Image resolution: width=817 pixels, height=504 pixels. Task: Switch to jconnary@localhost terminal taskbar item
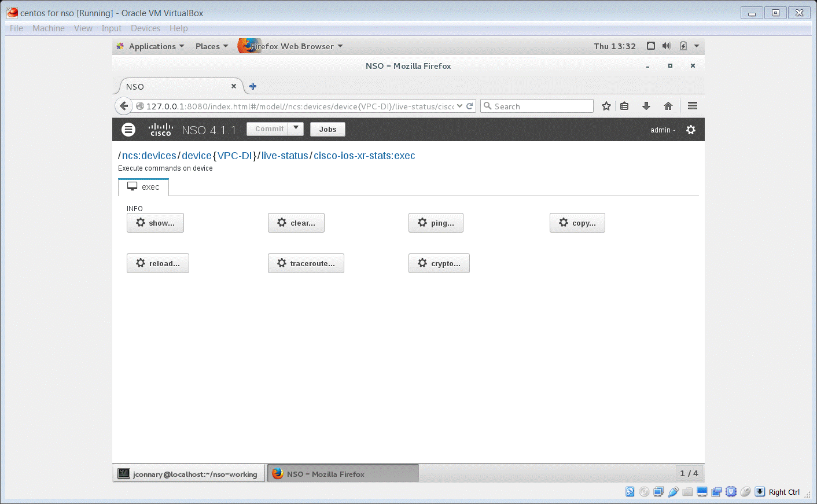coord(189,473)
